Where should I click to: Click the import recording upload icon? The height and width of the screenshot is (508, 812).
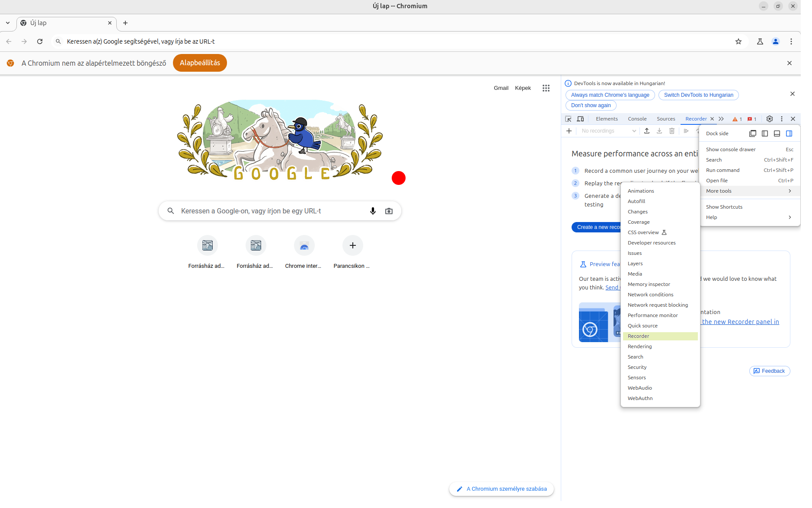click(647, 131)
